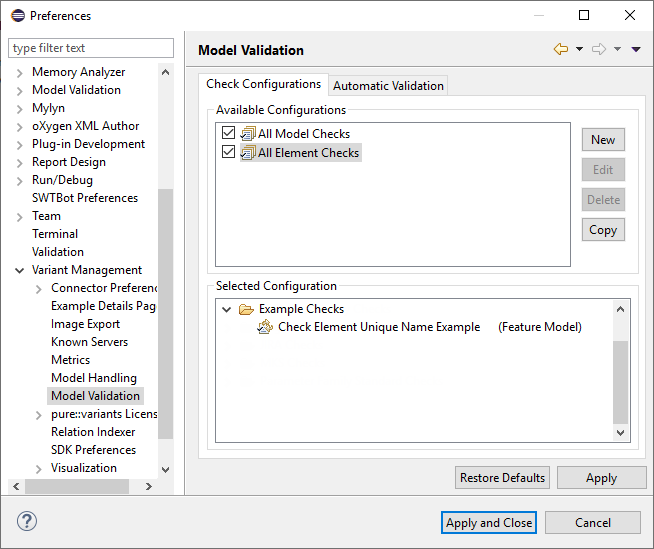Toggle the All Element Checks checkbox

[229, 153]
